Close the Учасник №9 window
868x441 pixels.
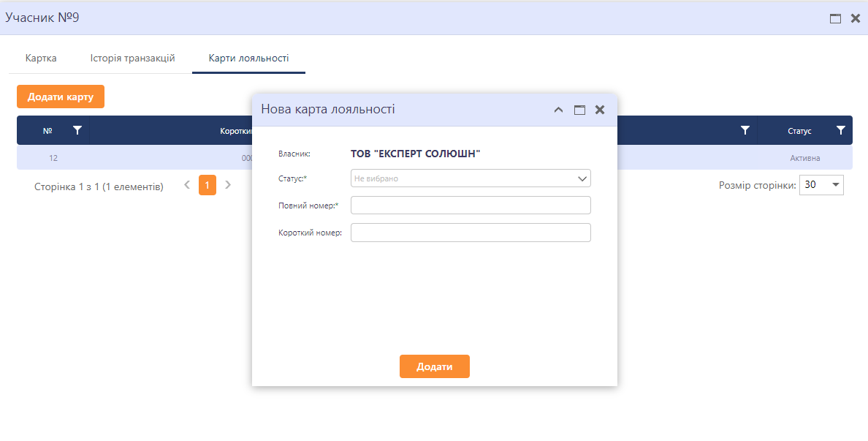pos(856,18)
